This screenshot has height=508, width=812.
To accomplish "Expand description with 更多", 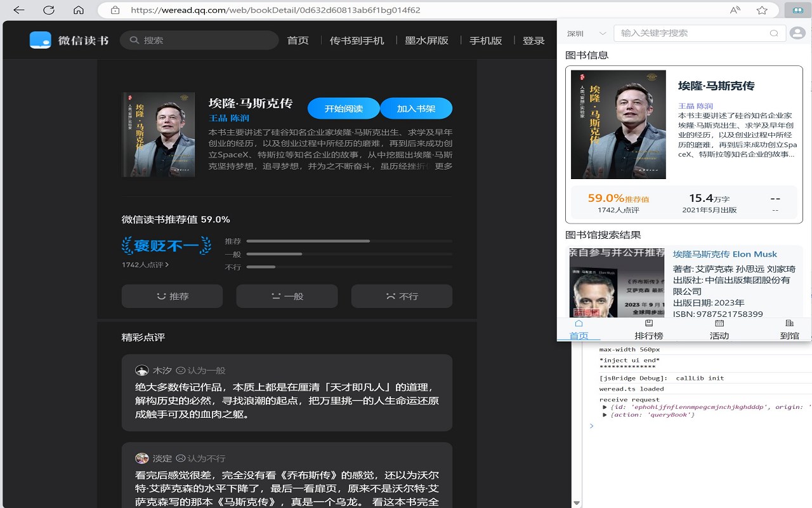I will point(443,166).
